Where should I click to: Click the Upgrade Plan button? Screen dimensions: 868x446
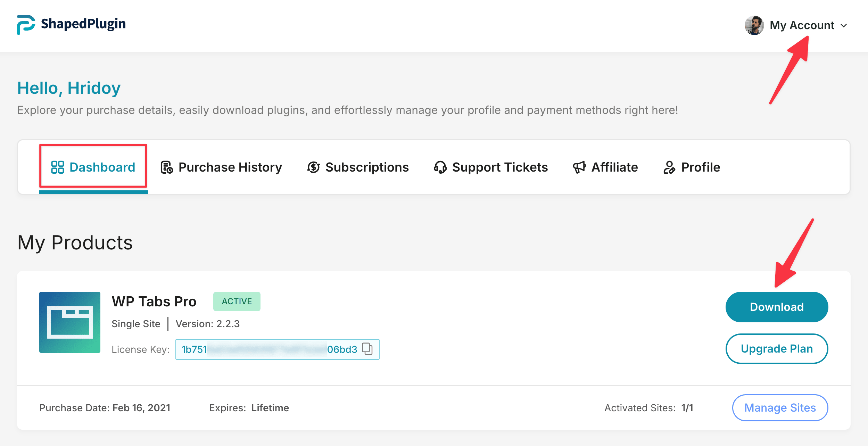pos(777,349)
